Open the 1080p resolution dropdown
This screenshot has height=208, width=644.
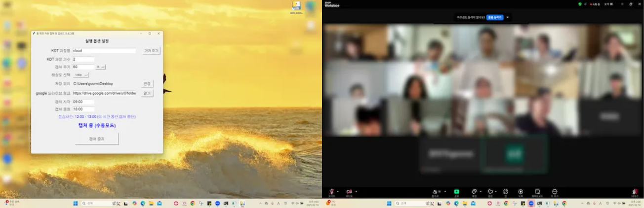81,75
